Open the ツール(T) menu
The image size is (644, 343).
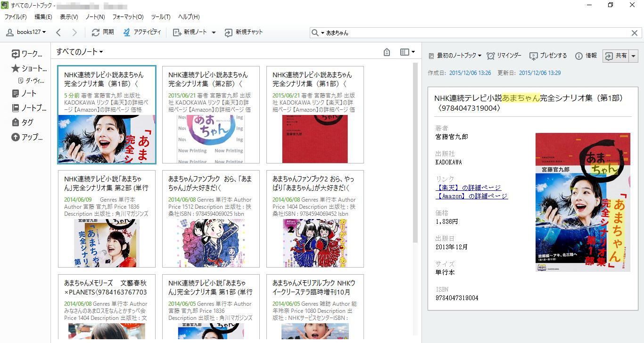161,17
